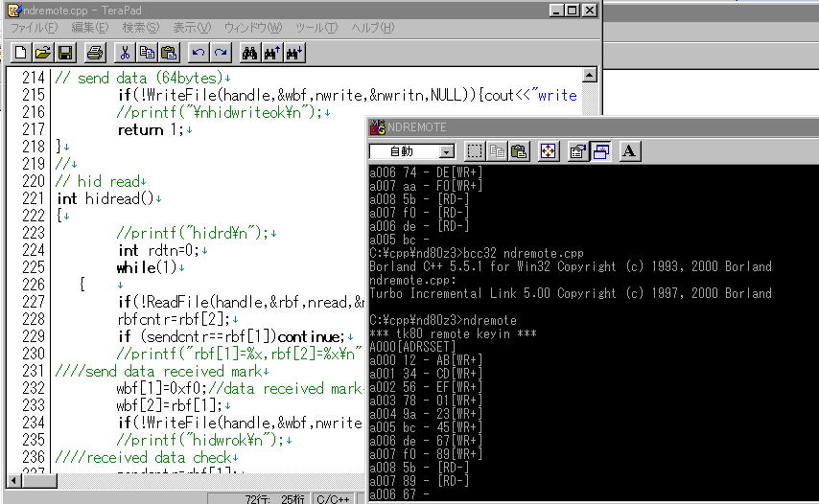Image resolution: width=819 pixels, height=504 pixels.
Task: Open the 表示(V) menu
Action: pos(192,28)
